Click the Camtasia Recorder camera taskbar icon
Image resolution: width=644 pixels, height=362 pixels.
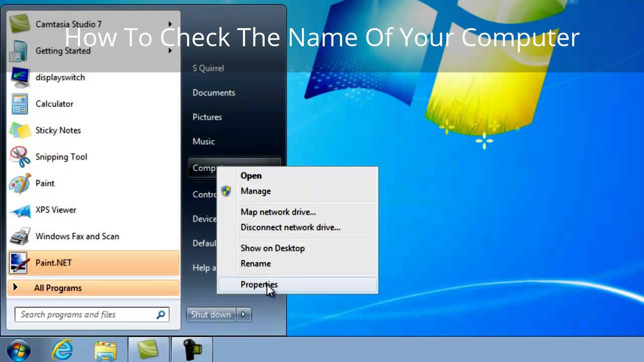[x=192, y=350]
